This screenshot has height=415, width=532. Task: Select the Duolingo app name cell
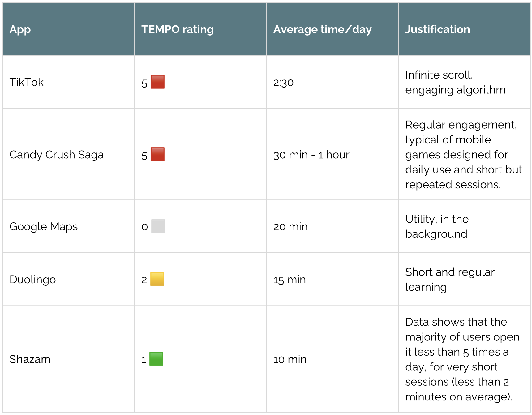32,280
